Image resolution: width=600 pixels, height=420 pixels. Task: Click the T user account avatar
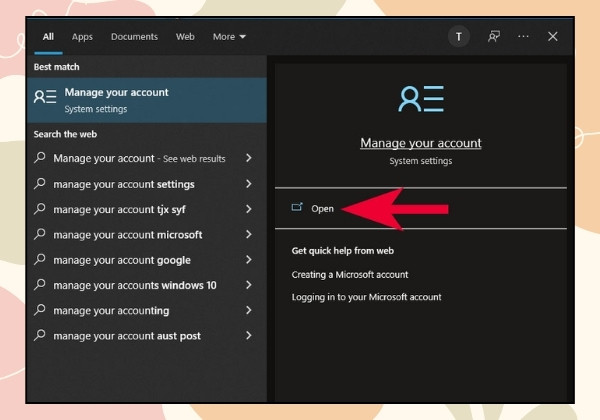pos(459,37)
